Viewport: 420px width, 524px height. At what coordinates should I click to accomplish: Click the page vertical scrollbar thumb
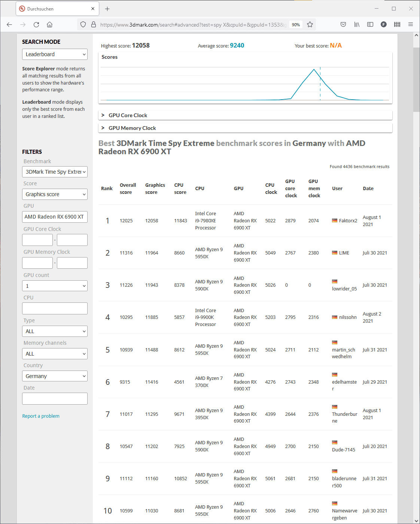pos(416,79)
